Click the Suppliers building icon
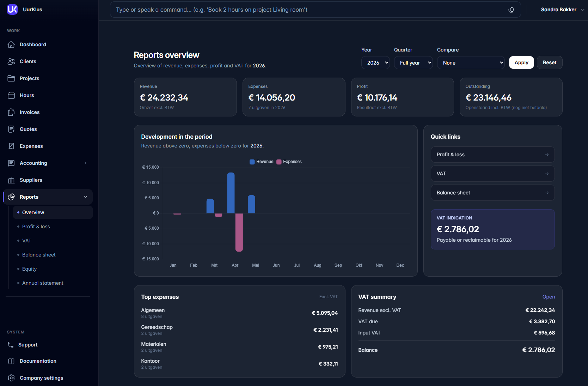 11,180
